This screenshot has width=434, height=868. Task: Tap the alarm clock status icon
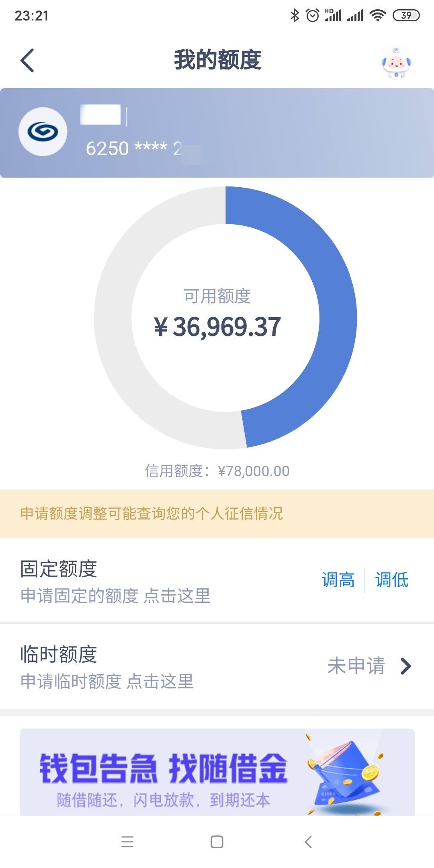(x=312, y=16)
